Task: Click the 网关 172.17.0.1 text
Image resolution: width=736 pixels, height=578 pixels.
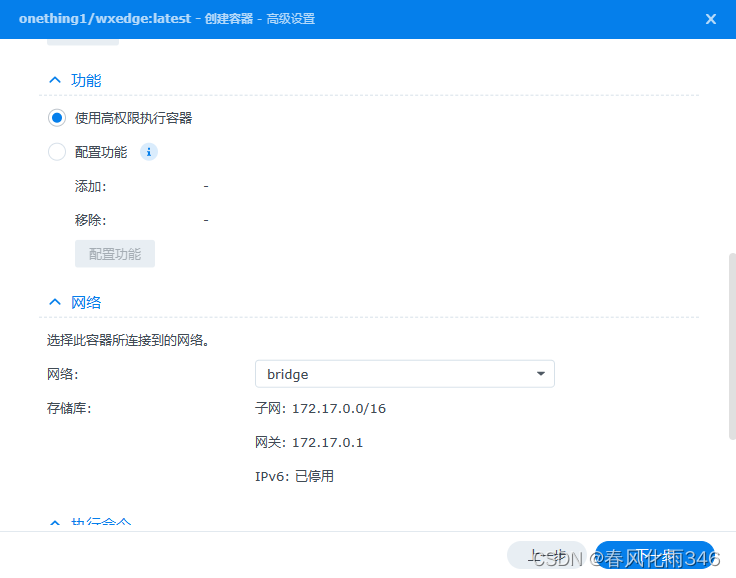Action: (309, 442)
